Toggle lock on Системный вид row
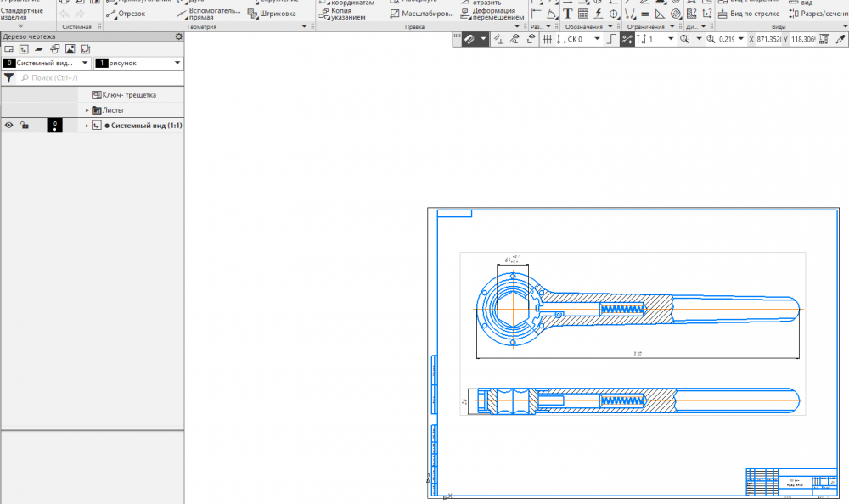The image size is (849, 504). tap(25, 125)
